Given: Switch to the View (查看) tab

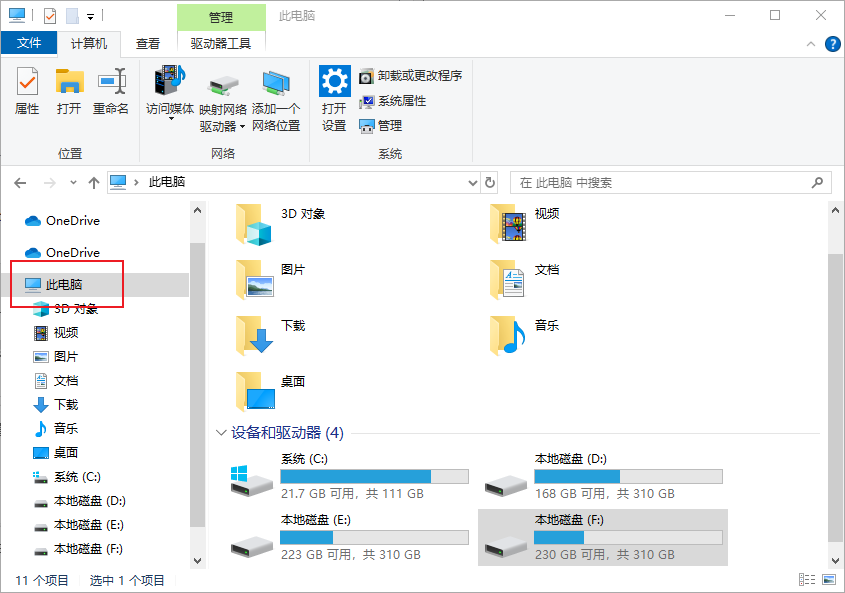Looking at the screenshot, I should tap(148, 43).
